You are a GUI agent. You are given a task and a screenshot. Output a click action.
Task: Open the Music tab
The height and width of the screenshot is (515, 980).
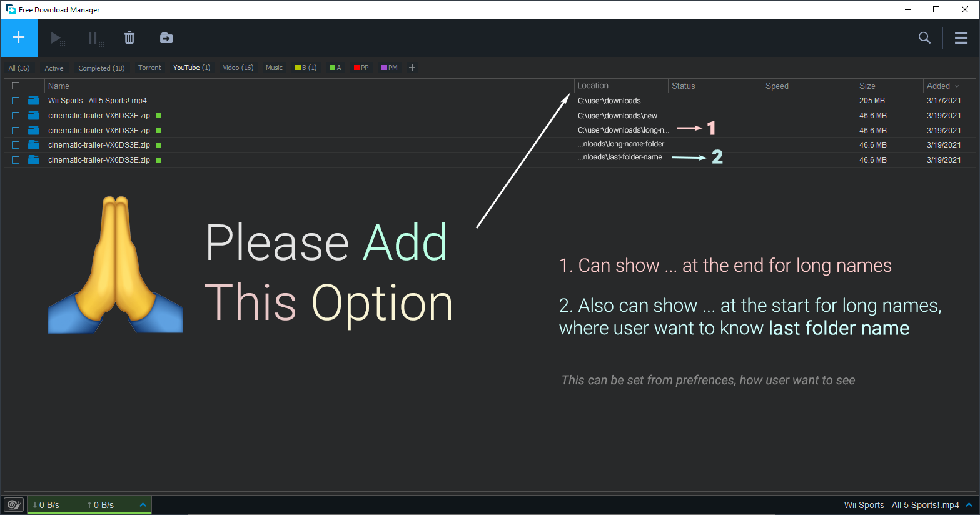click(x=274, y=67)
